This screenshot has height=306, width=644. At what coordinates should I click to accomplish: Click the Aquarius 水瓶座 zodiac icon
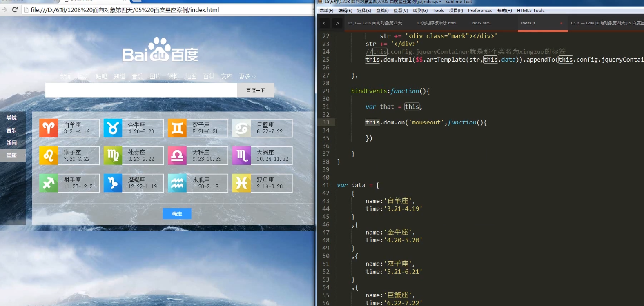177,183
